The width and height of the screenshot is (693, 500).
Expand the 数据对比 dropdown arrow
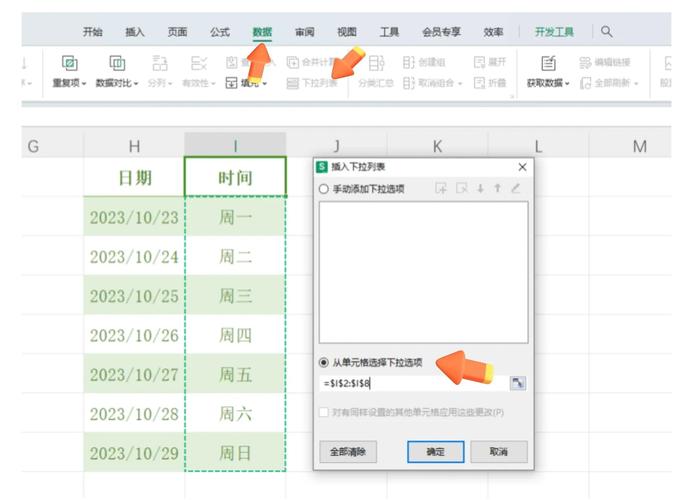(136, 84)
